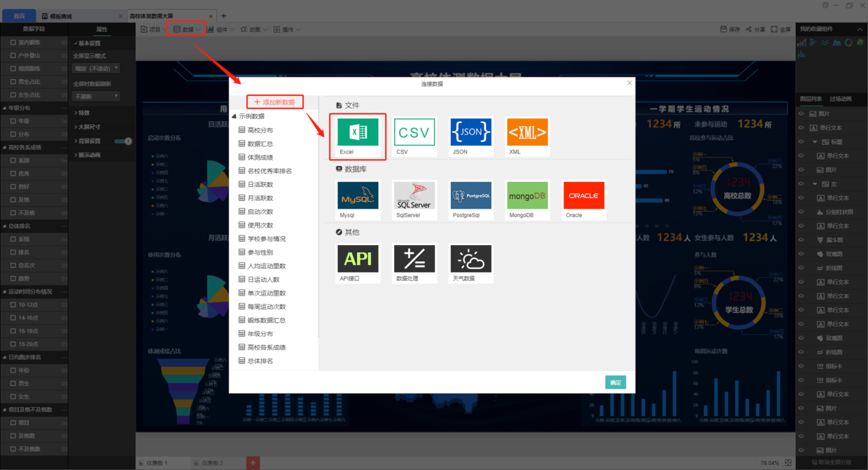Switch to 仪表板 2 tab

(x=212, y=463)
